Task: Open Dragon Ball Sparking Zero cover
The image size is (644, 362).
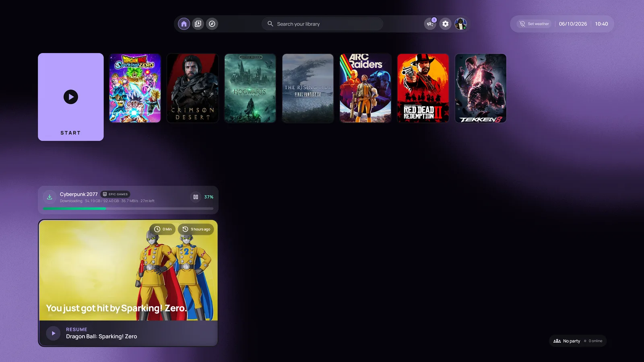Action: click(x=135, y=88)
